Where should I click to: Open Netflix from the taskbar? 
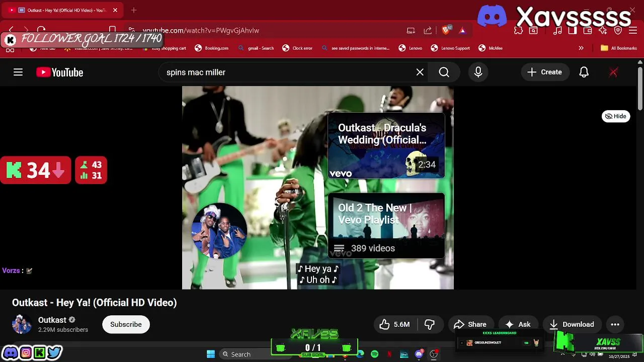point(389,354)
